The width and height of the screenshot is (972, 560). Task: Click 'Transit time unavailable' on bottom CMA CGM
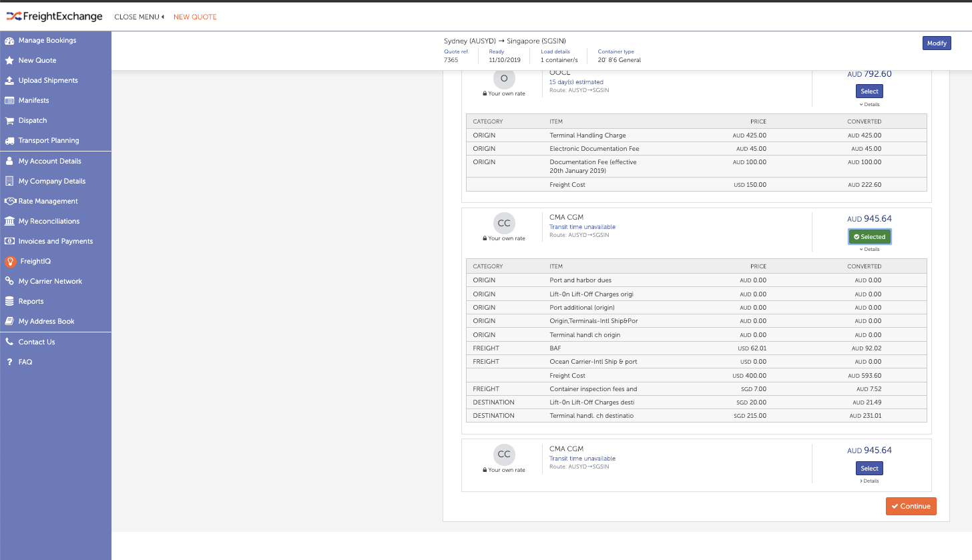(x=582, y=459)
